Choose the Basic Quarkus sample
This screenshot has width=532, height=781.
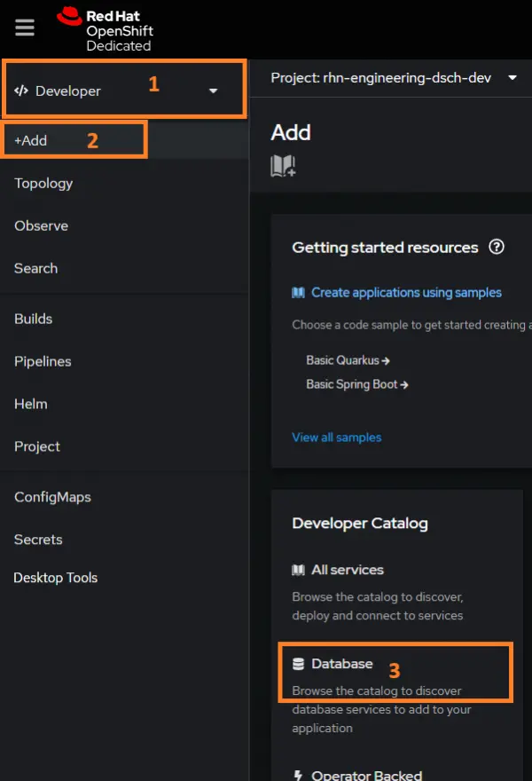coord(348,360)
